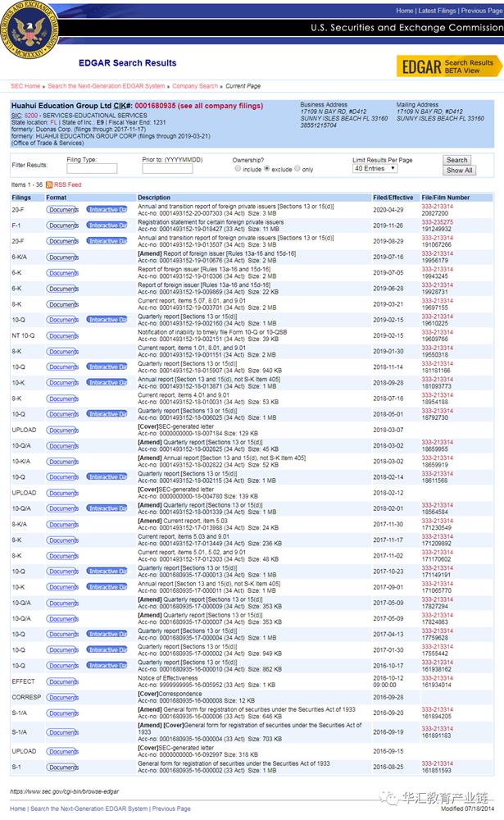Click the EDGAR Search Results BETA View banner

(x=448, y=66)
